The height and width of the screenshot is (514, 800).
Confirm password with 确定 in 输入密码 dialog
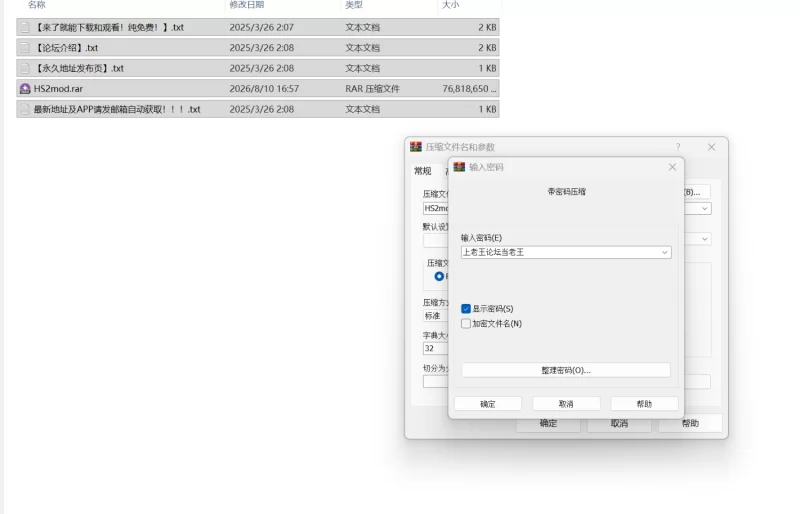point(488,404)
